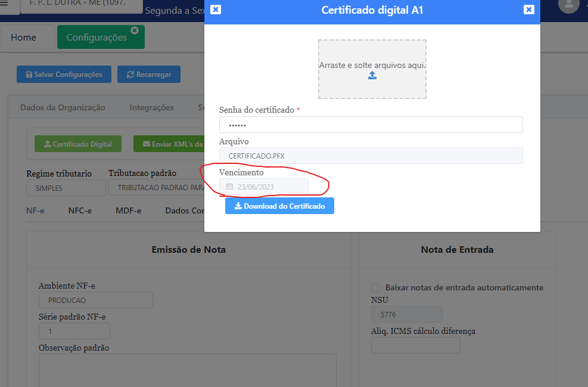
Task: Open Tributacao padrão dropdown
Action: [x=156, y=188]
